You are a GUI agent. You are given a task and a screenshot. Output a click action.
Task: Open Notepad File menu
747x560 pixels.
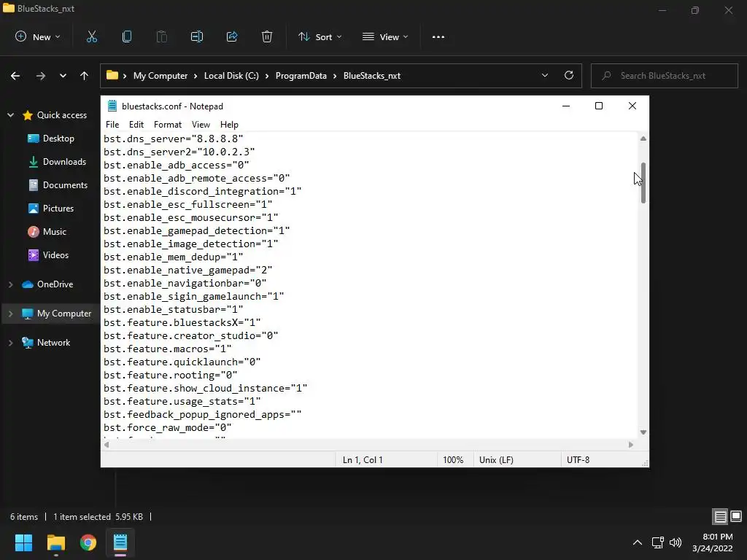click(x=112, y=124)
